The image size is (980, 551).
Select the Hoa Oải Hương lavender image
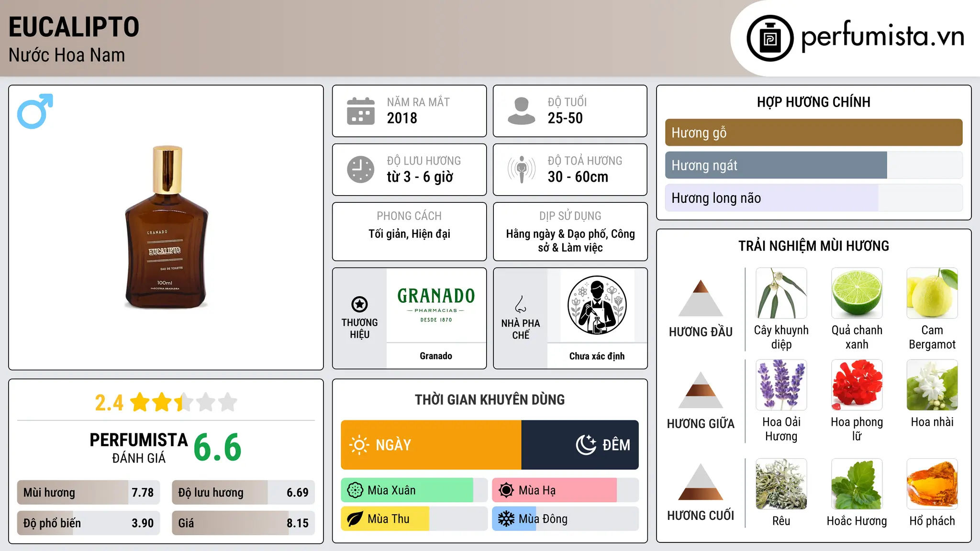tap(781, 385)
